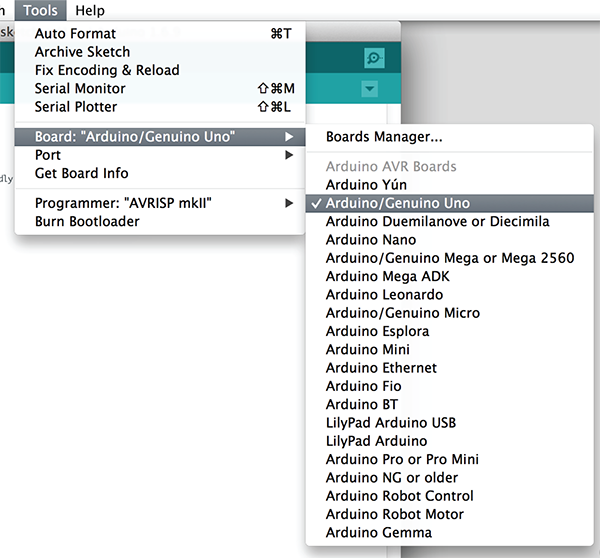This screenshot has height=558, width=600.
Task: Select Arduino Ethernet board
Action: 450,368
